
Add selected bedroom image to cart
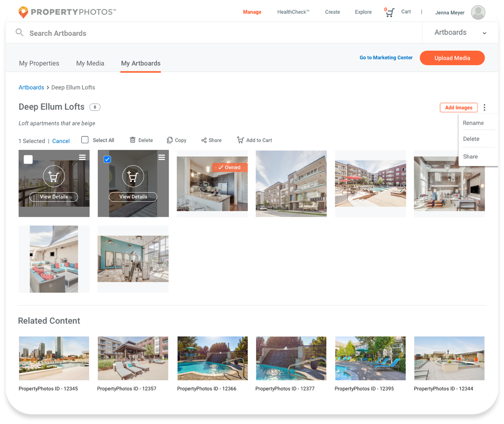click(x=133, y=176)
